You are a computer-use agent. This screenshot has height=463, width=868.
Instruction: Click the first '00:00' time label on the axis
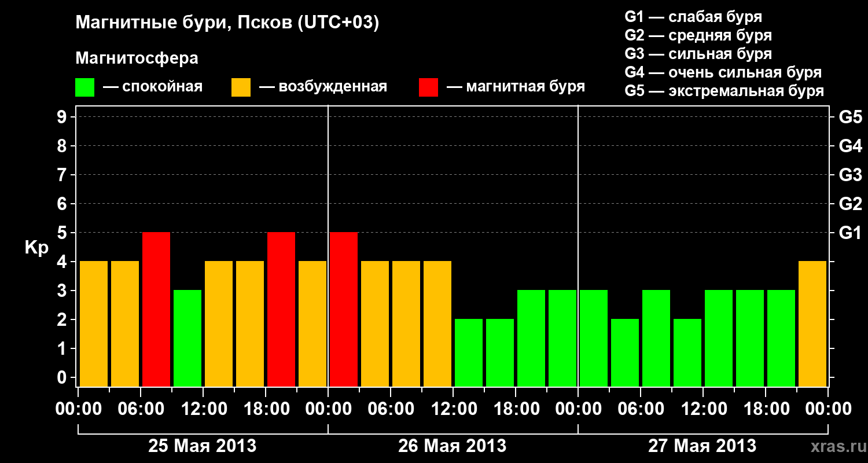pyautogui.click(x=78, y=409)
